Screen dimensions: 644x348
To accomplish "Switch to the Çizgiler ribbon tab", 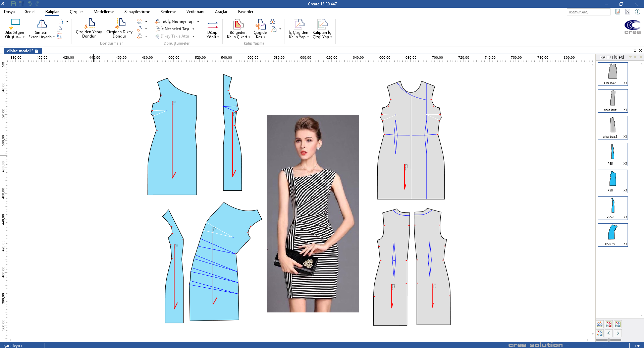I will point(76,12).
